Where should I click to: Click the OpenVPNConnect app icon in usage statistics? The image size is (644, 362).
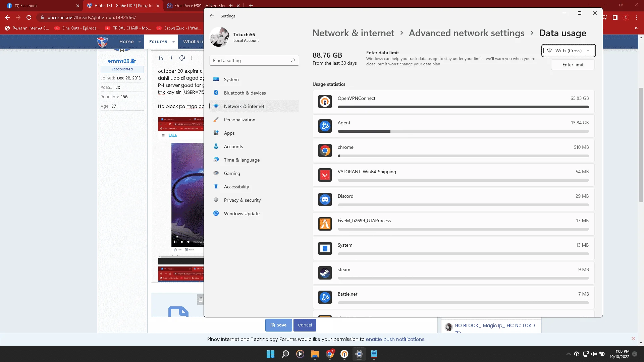[x=325, y=102]
